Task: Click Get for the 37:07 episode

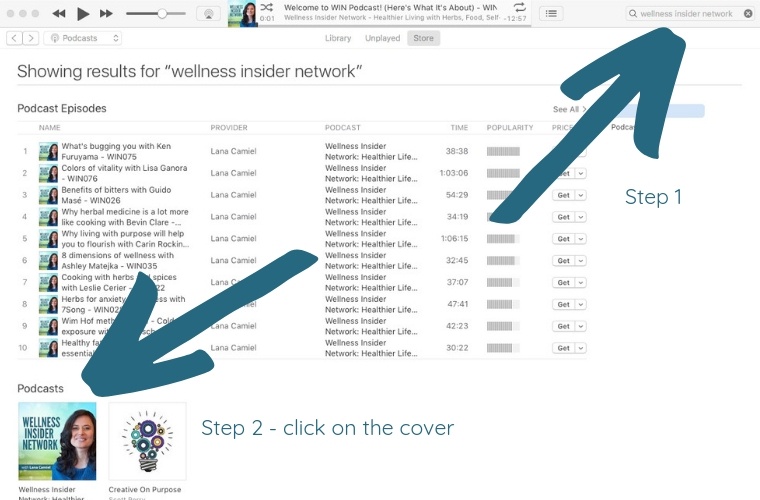Action: point(563,282)
